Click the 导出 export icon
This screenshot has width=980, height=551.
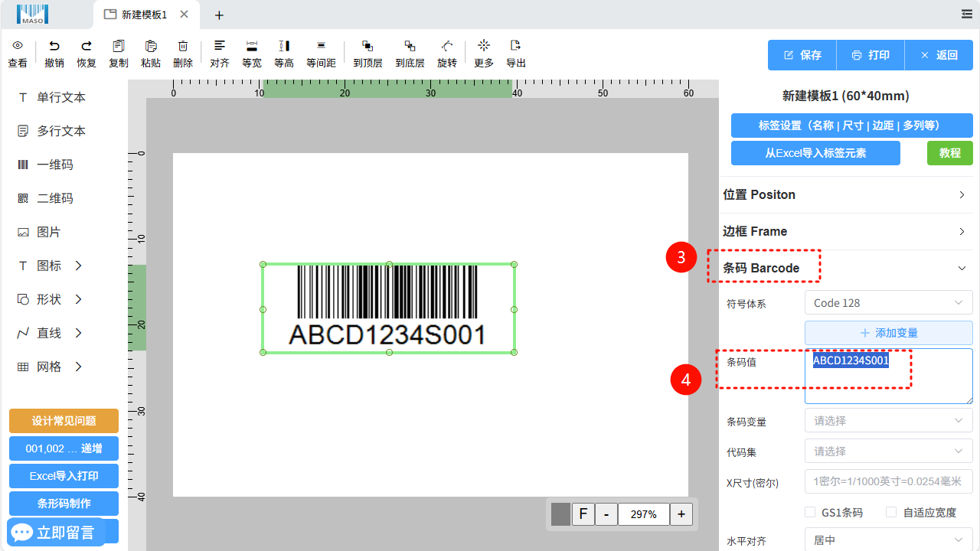click(x=516, y=46)
